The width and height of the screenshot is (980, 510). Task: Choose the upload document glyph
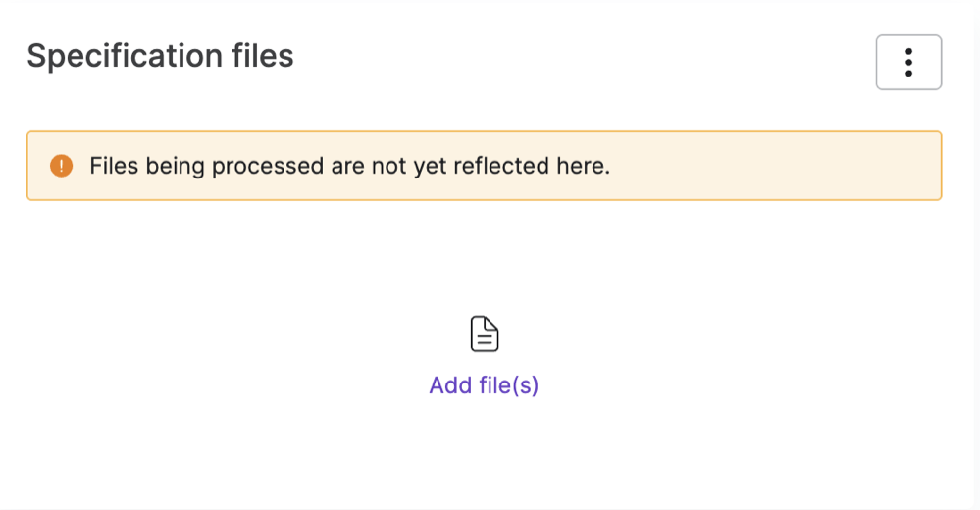tap(485, 333)
